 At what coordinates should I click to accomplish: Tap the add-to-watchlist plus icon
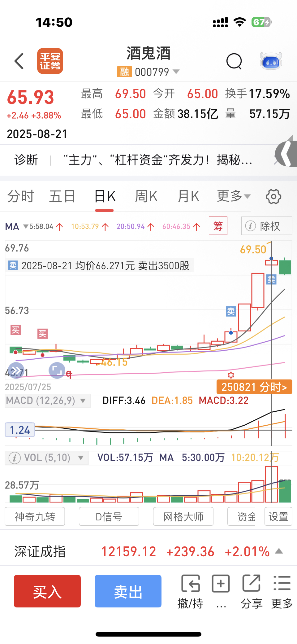221,584
